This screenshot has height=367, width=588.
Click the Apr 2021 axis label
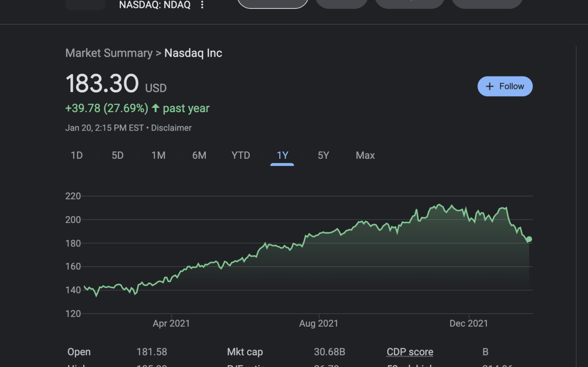171,323
